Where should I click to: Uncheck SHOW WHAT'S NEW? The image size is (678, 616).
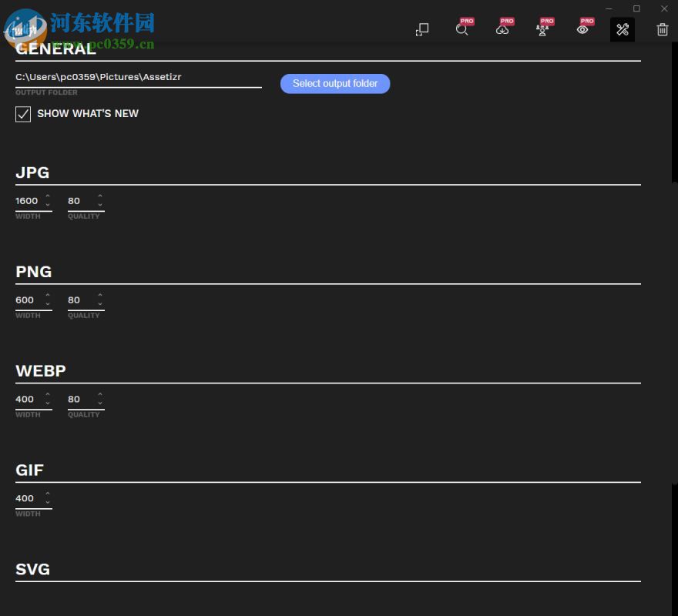[x=23, y=114]
